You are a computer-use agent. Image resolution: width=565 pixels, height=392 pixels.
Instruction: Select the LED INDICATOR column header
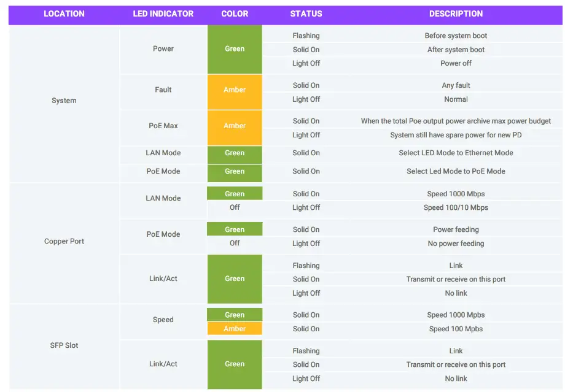point(163,13)
